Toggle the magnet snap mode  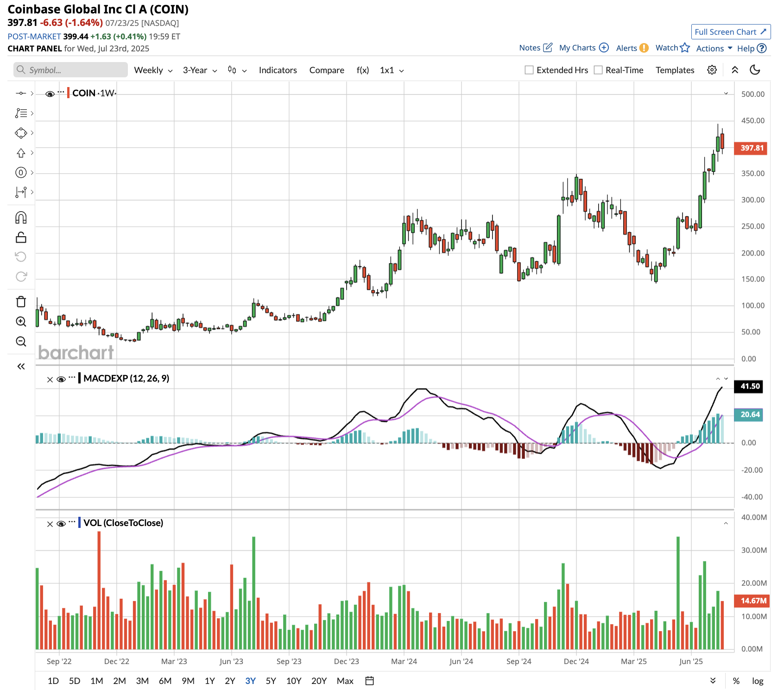point(21,218)
